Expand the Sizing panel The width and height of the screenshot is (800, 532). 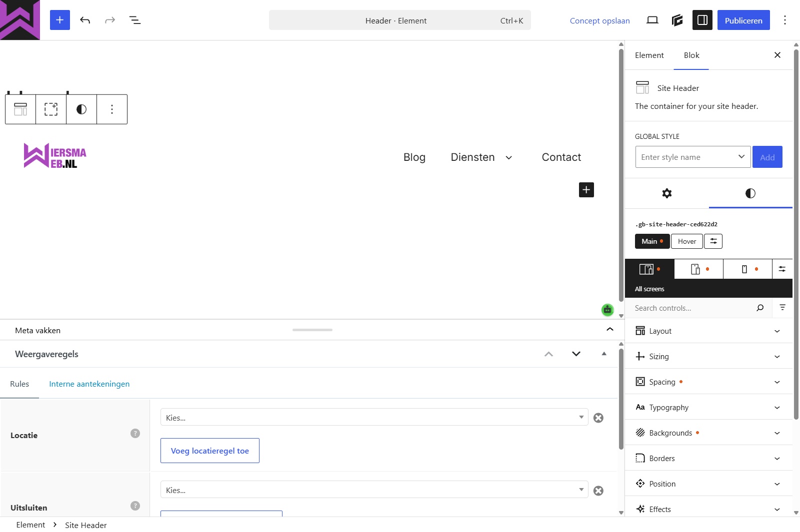coord(708,356)
